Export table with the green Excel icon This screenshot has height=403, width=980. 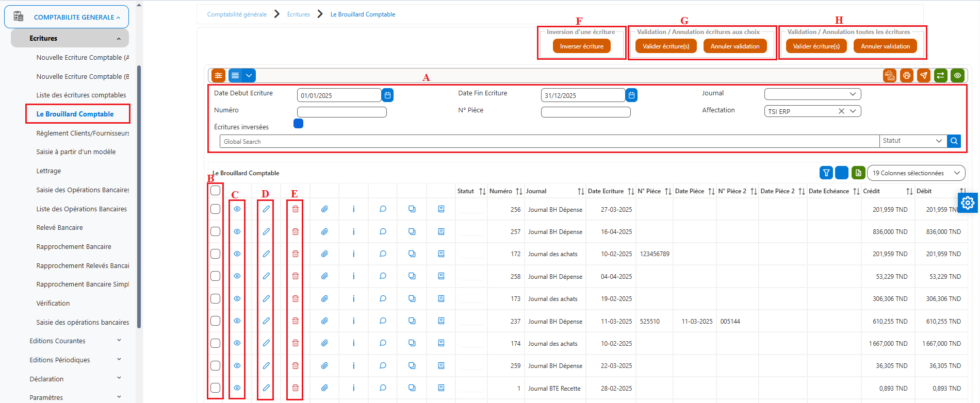point(858,173)
